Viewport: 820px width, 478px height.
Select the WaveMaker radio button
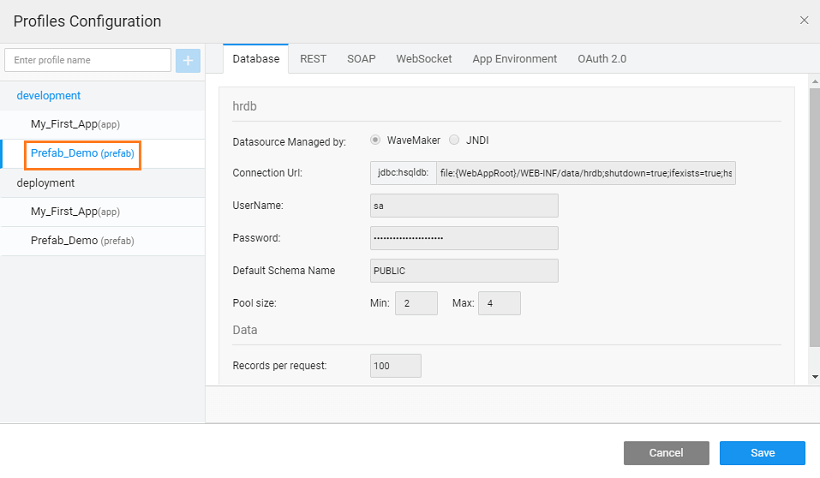(376, 141)
